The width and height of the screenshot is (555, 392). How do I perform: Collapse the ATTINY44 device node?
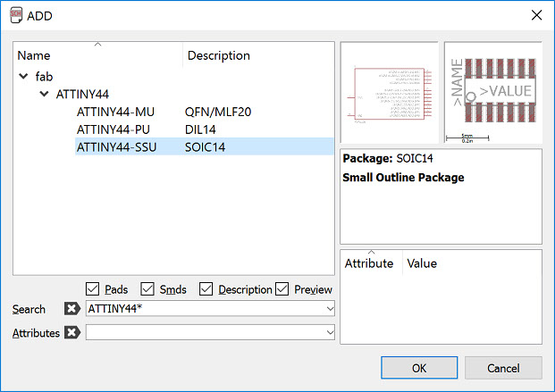[x=45, y=94]
